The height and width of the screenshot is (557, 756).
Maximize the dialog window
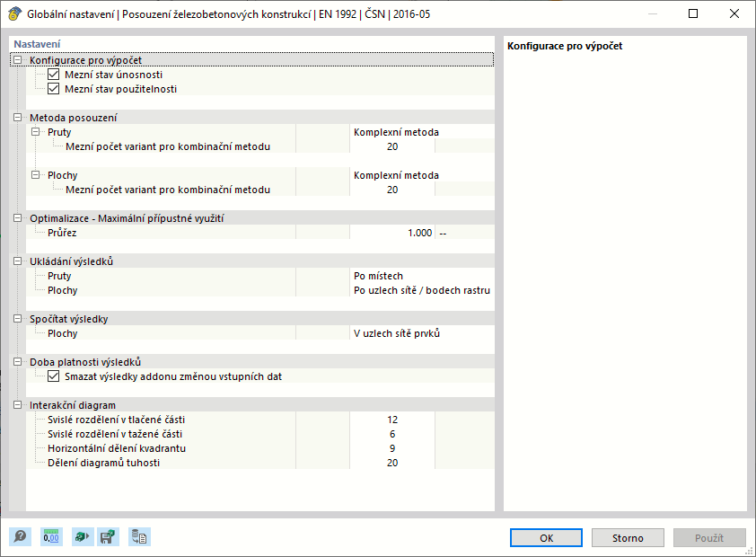point(693,13)
